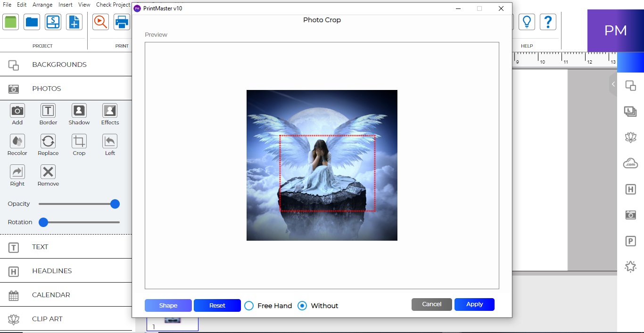
Task: Click the .com cloud icon in right sidebar
Action: coord(630,163)
